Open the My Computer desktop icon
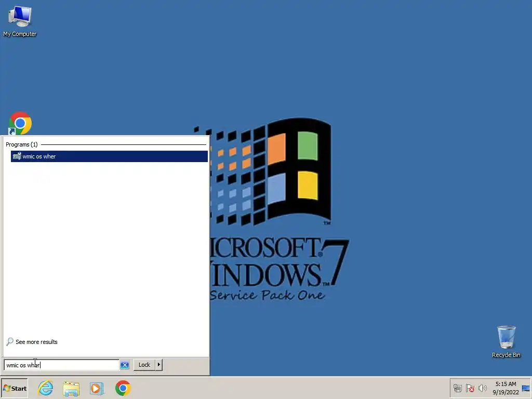Viewport: 532px width, 399px height. pyautogui.click(x=20, y=21)
